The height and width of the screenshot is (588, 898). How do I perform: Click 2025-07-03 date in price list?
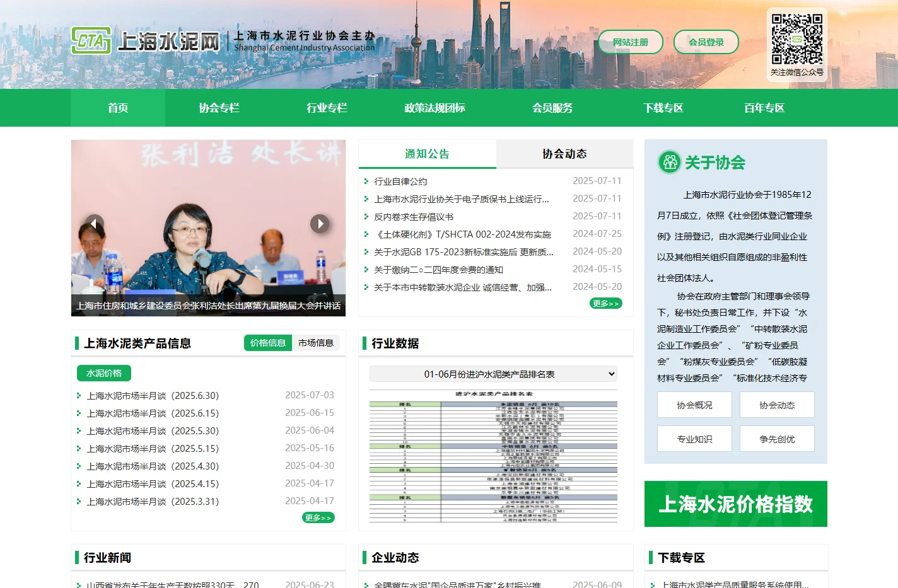click(x=310, y=395)
